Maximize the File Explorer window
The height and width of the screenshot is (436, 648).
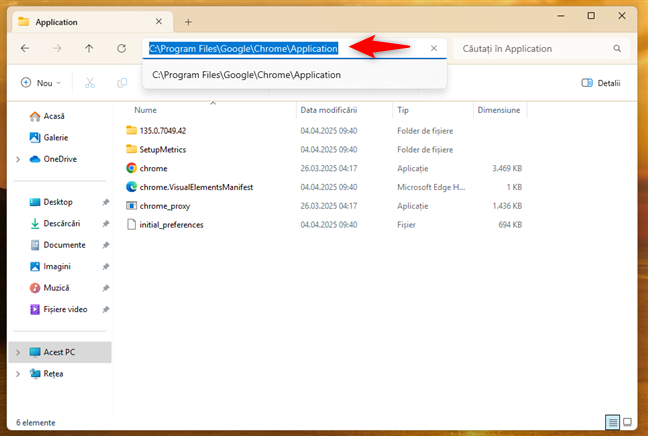click(x=591, y=16)
